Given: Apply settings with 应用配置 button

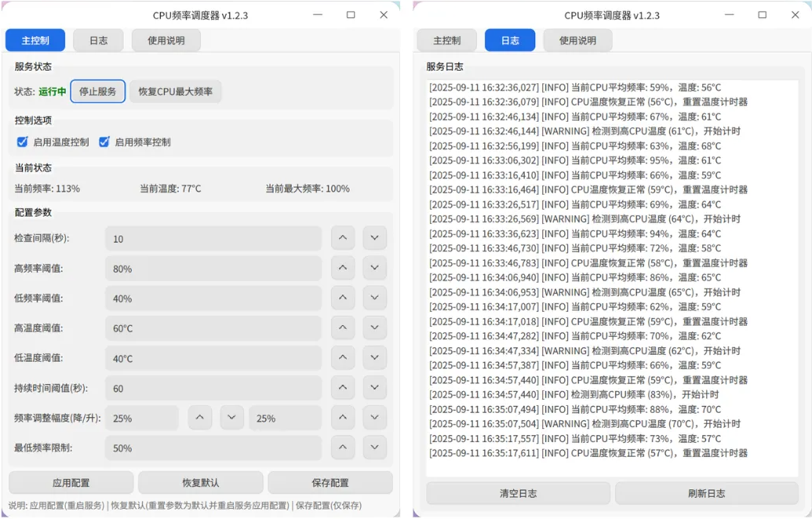Looking at the screenshot, I should [x=71, y=483].
